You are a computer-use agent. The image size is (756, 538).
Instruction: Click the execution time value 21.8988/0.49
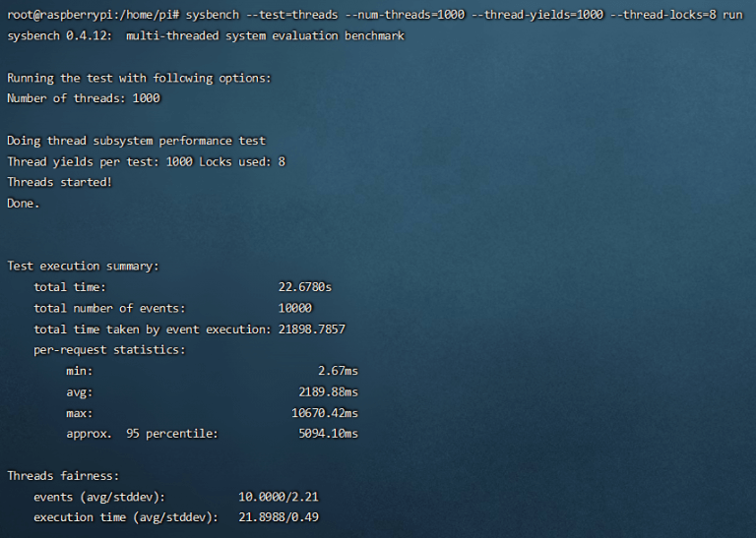pyautogui.click(x=279, y=517)
